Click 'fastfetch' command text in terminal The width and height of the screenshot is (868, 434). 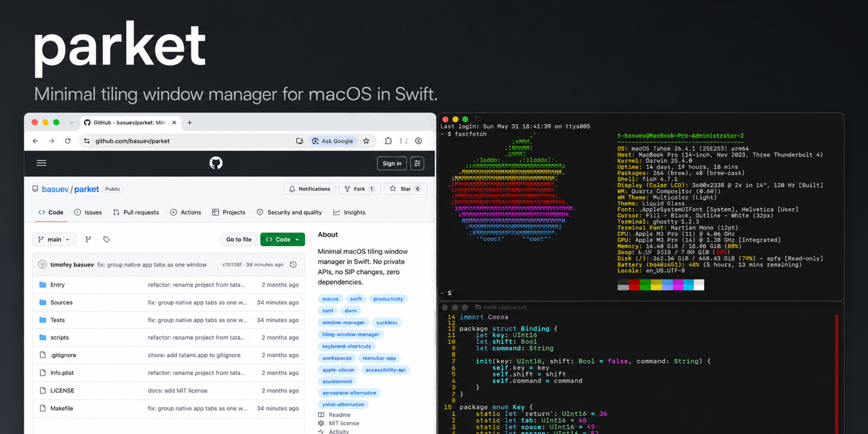[x=470, y=134]
